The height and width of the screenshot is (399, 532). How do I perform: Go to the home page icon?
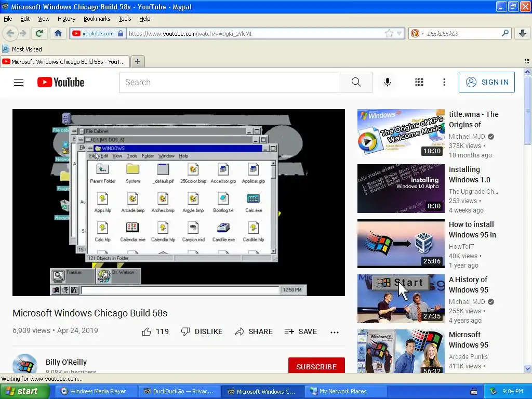[x=58, y=33]
